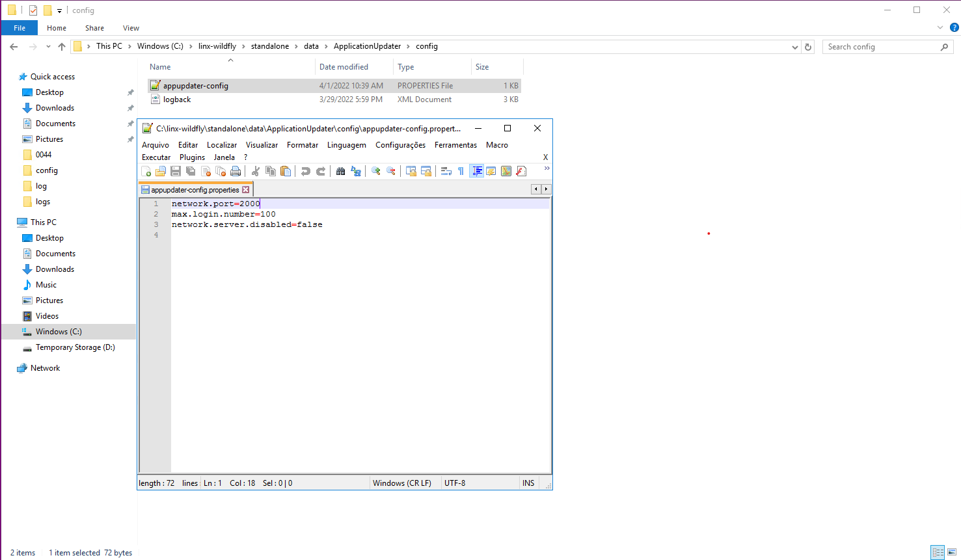
Task: Open the address bar history dropdown
Action: click(795, 47)
